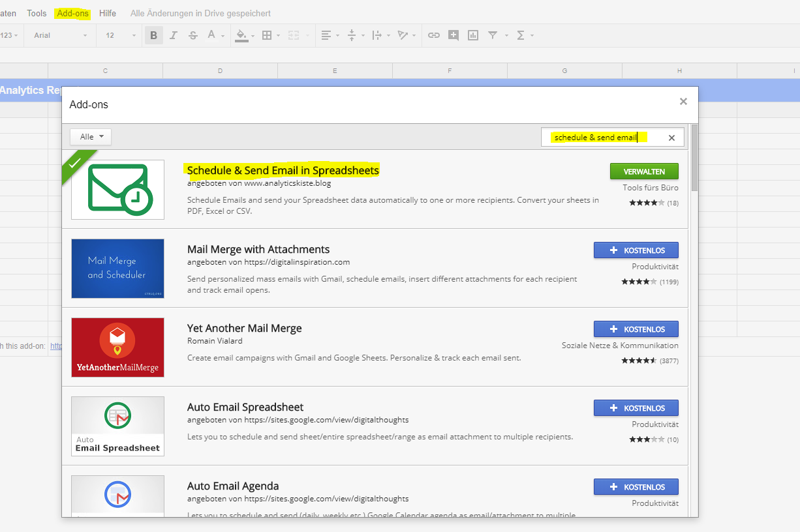Open the Tools menu
800x532 pixels.
(37, 13)
